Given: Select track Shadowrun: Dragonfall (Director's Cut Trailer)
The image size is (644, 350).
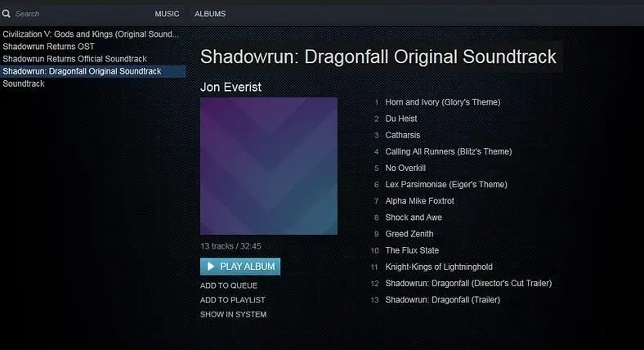Looking at the screenshot, I should 468,284.
